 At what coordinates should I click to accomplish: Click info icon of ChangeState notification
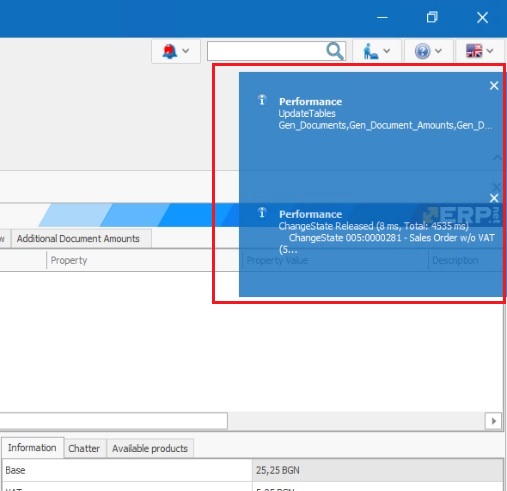(262, 212)
